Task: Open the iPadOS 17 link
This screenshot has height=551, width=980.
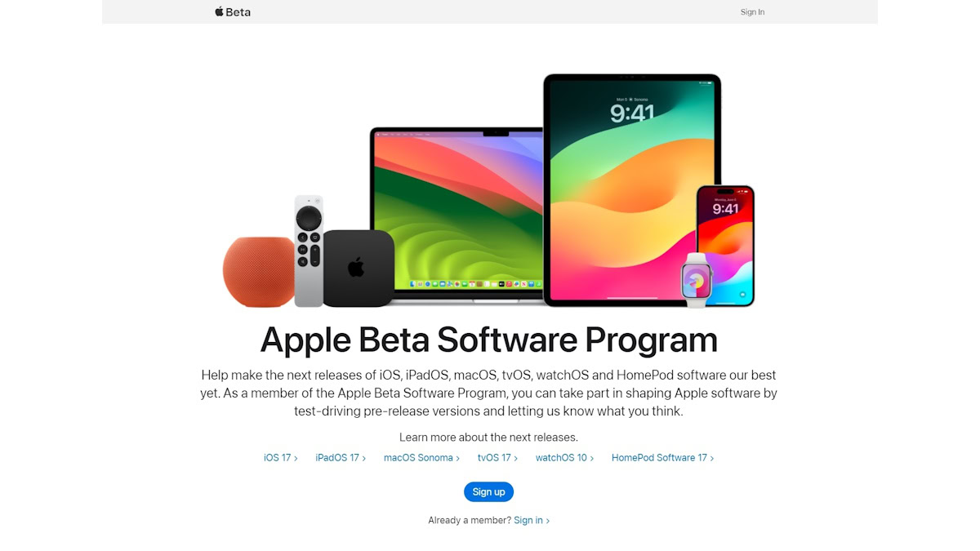Action: pyautogui.click(x=341, y=458)
